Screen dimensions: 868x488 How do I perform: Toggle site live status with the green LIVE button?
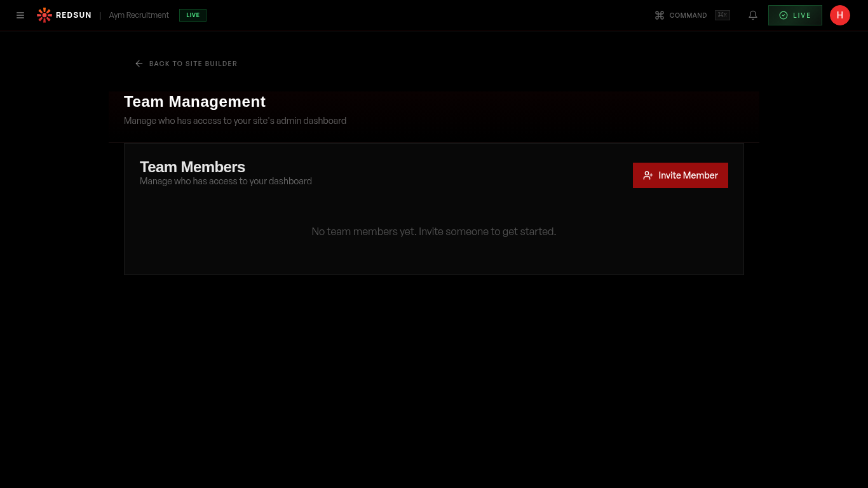coord(795,15)
